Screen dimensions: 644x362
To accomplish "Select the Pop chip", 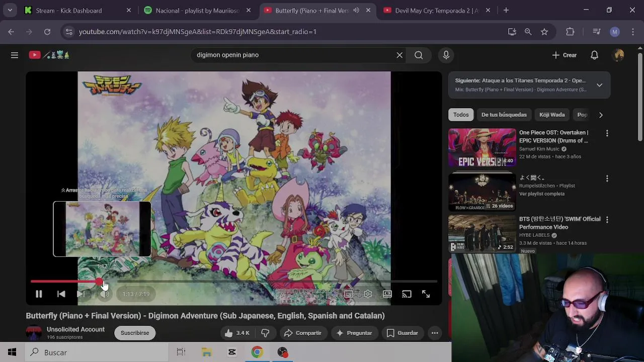I will point(582,115).
